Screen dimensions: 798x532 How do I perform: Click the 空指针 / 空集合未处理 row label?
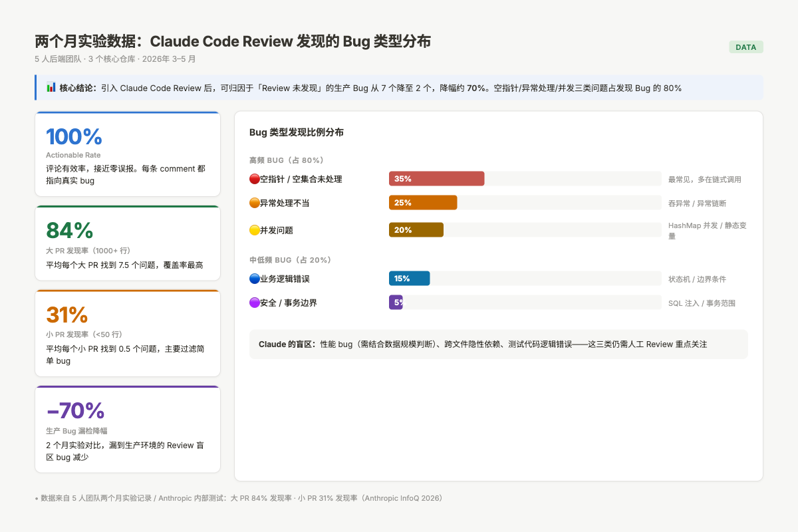coord(301,179)
